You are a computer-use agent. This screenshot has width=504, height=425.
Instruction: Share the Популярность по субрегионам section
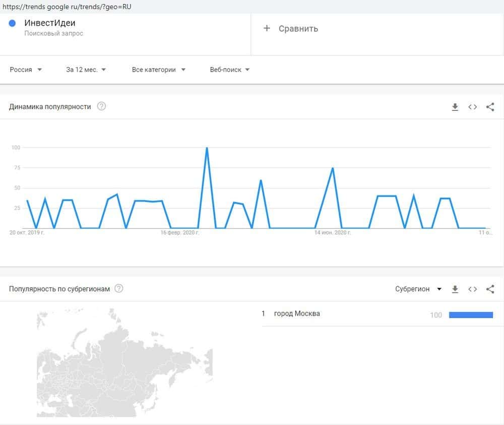[490, 289]
